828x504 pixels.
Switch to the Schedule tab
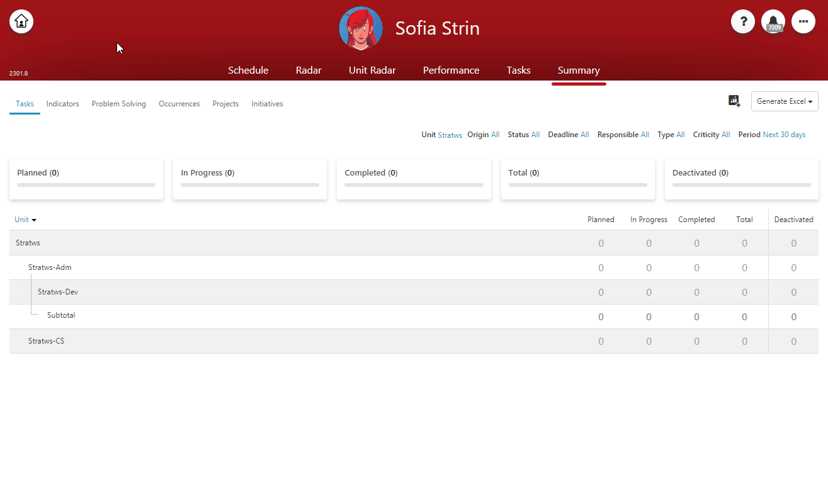pos(248,70)
